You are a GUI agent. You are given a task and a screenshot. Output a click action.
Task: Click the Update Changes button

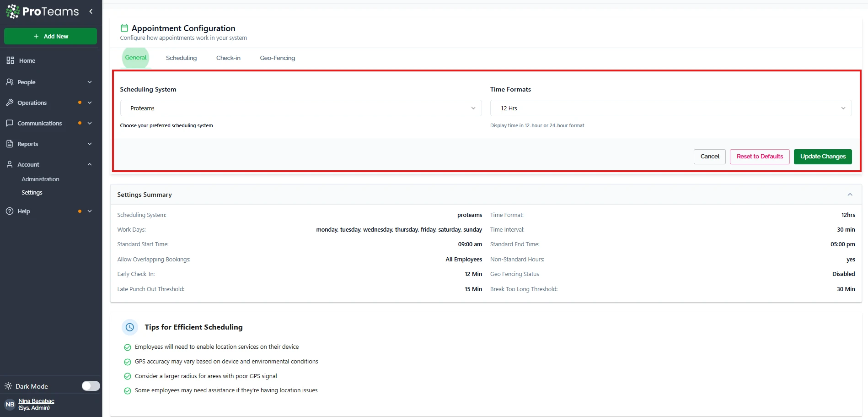point(822,157)
